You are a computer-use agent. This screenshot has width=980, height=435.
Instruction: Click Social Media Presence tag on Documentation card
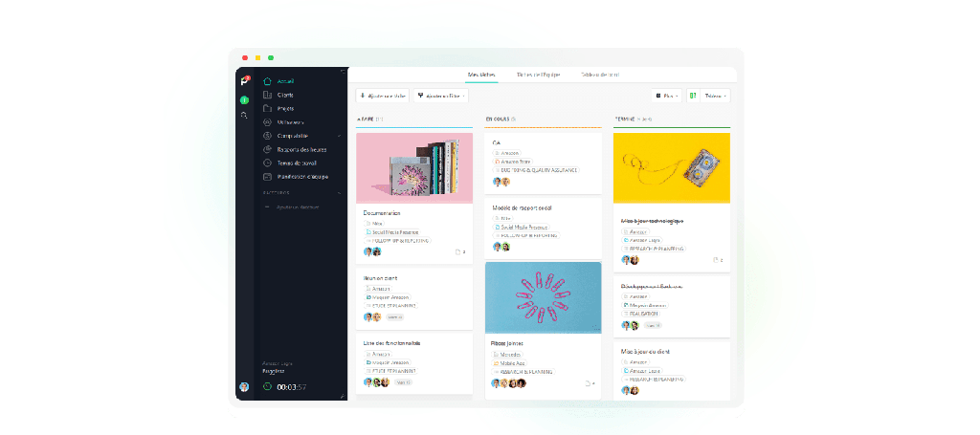392,231
